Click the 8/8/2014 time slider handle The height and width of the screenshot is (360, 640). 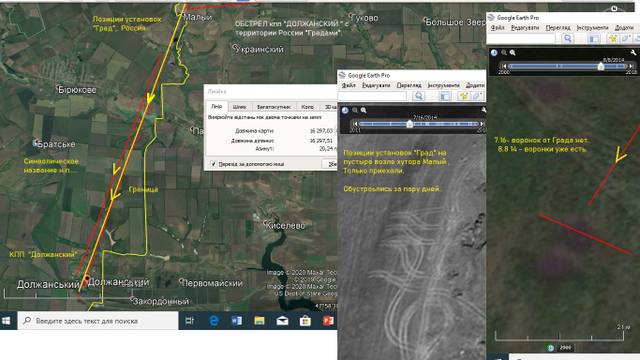(x=601, y=66)
